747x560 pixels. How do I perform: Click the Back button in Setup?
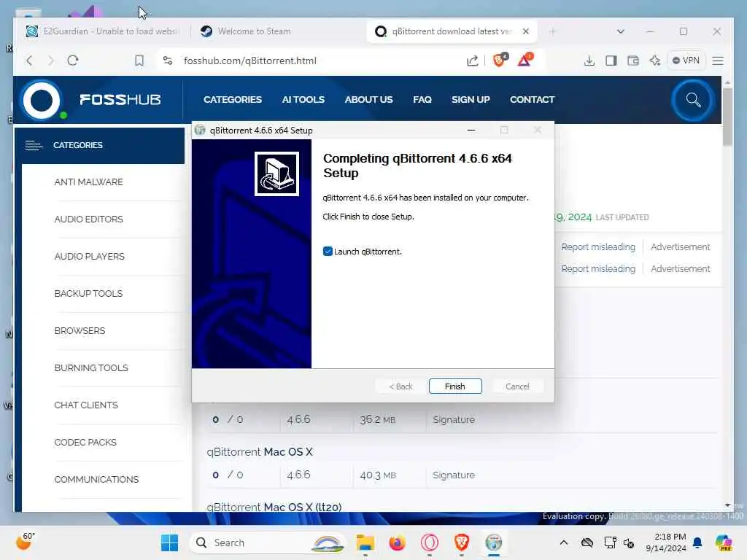click(400, 386)
